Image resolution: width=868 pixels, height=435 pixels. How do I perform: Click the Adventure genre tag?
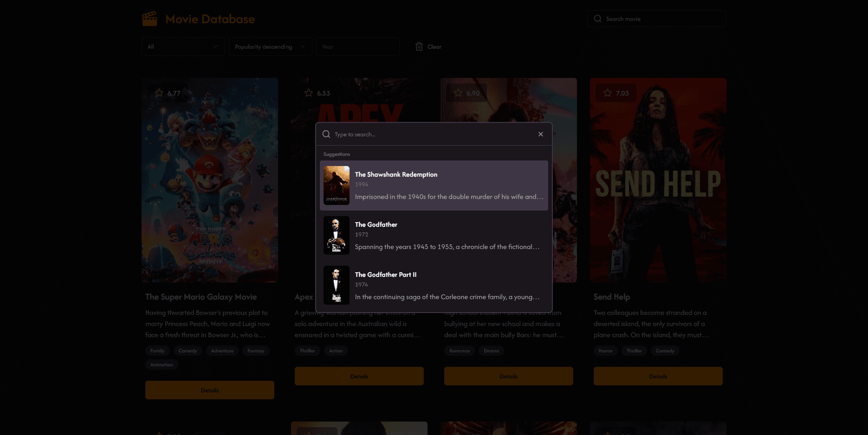point(222,351)
